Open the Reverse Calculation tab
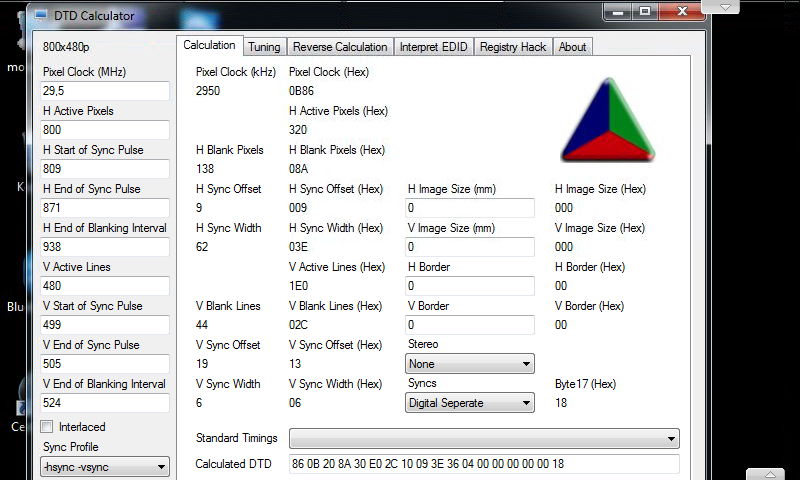The width and height of the screenshot is (800, 480). (340, 47)
